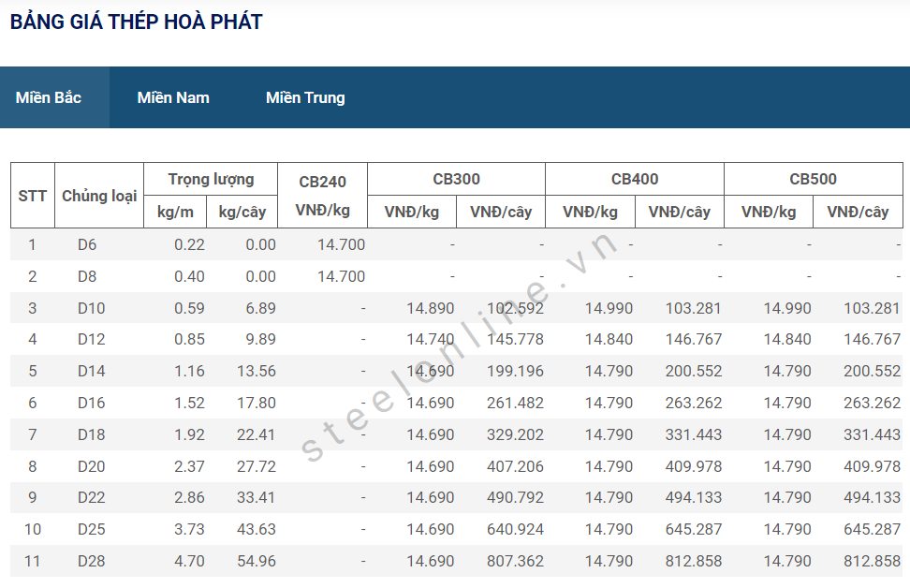910x588 pixels.
Task: Click the D28 weight 4.70 kg/m
Action: pyautogui.click(x=190, y=561)
